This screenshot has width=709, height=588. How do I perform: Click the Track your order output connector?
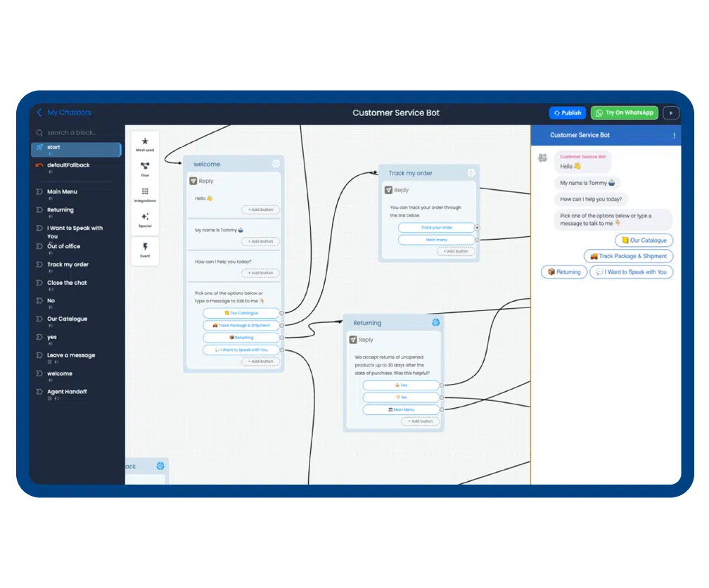pyautogui.click(x=477, y=228)
